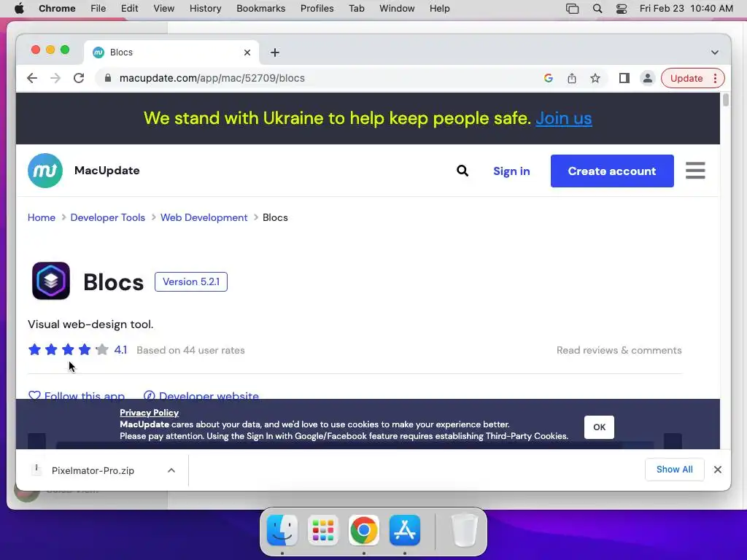Expand the Pixelmator-Pro.zip download options
This screenshot has width=747, height=560.
[x=171, y=470]
